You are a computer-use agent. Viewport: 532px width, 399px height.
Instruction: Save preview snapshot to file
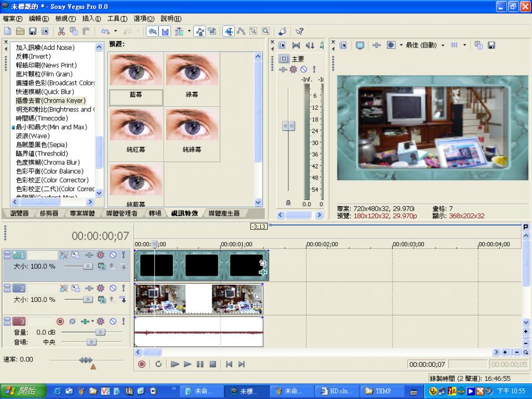point(491,45)
